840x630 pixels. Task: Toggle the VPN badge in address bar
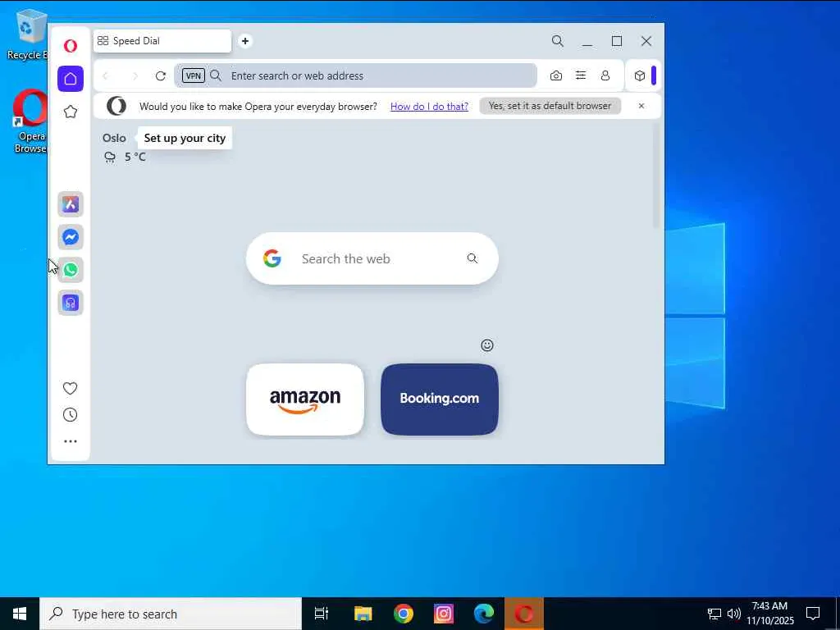[194, 75]
